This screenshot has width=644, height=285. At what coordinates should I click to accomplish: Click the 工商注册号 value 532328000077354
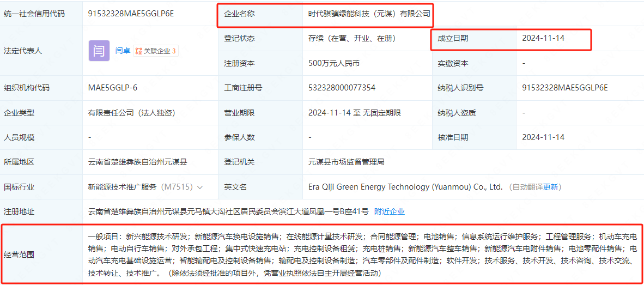click(x=342, y=88)
